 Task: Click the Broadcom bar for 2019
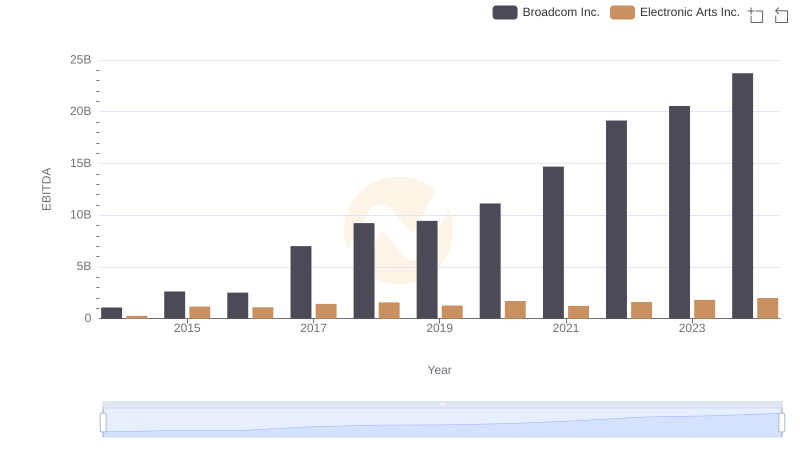click(427, 270)
